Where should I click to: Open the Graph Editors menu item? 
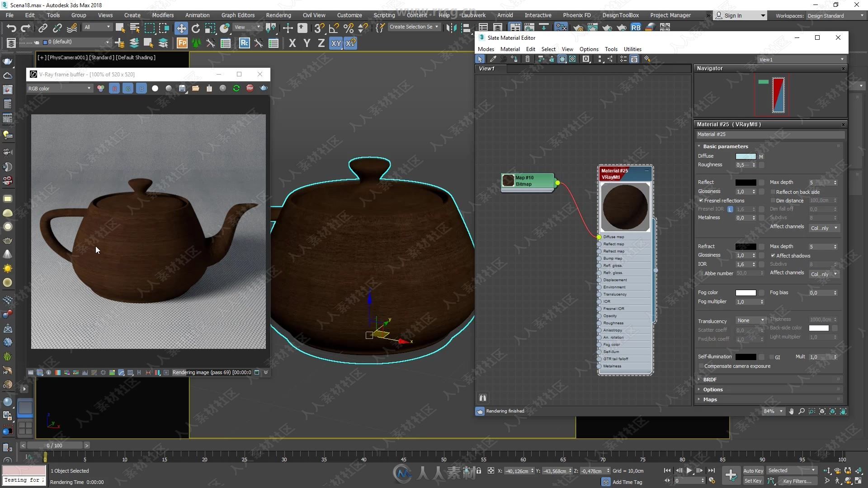click(x=237, y=15)
